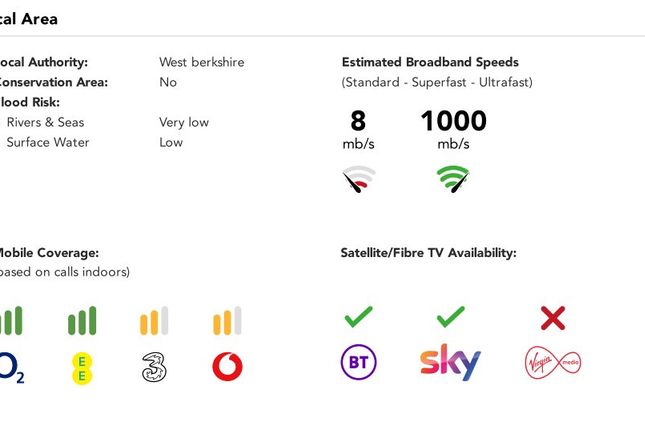645x430 pixels.
Task: Click the orange signal bars above Vodafone
Action: click(x=227, y=321)
